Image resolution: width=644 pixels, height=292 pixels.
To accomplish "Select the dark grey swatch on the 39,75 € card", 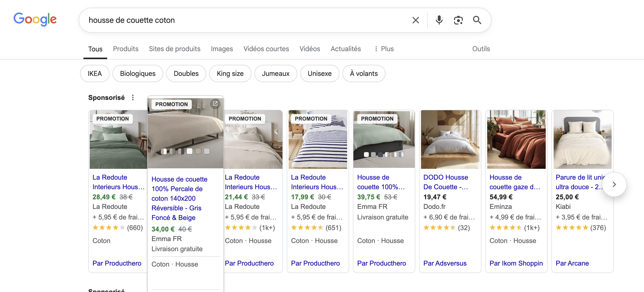I will [380, 154].
